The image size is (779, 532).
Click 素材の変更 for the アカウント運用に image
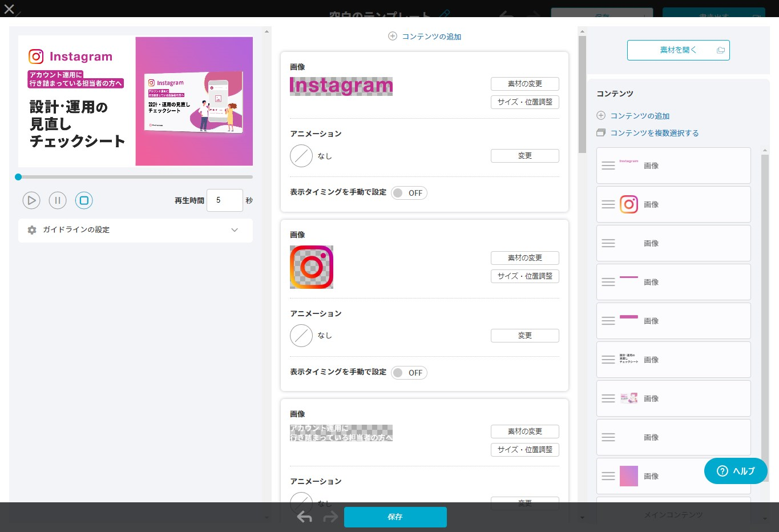tap(524, 432)
